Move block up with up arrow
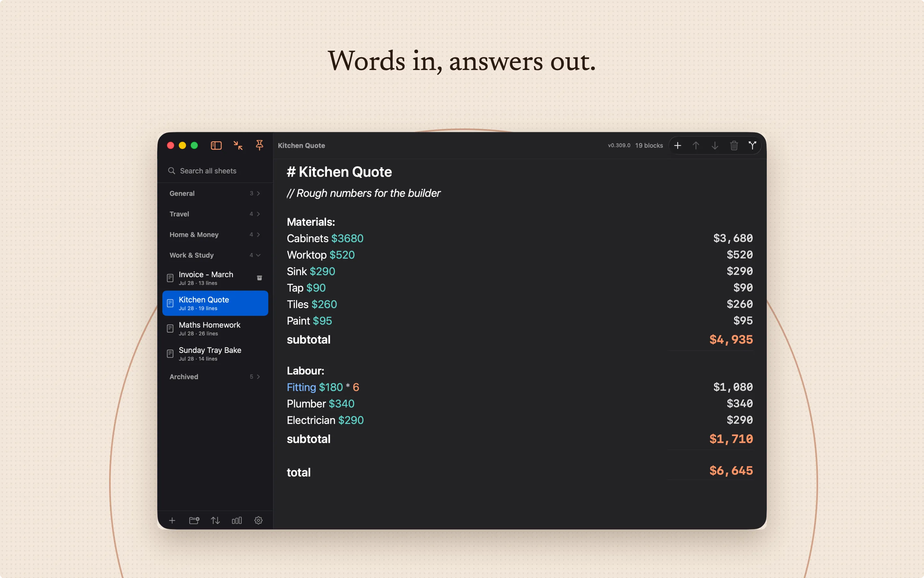This screenshot has height=578, width=924. (696, 145)
